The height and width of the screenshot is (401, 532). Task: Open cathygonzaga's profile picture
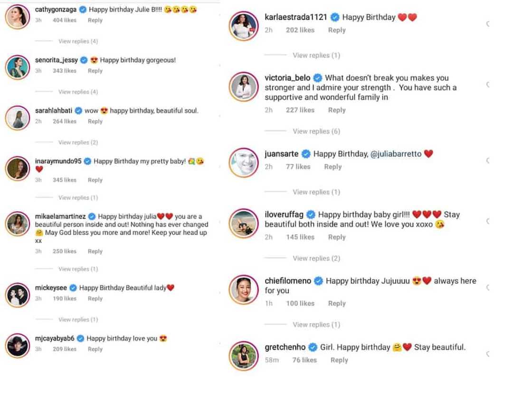(x=18, y=17)
